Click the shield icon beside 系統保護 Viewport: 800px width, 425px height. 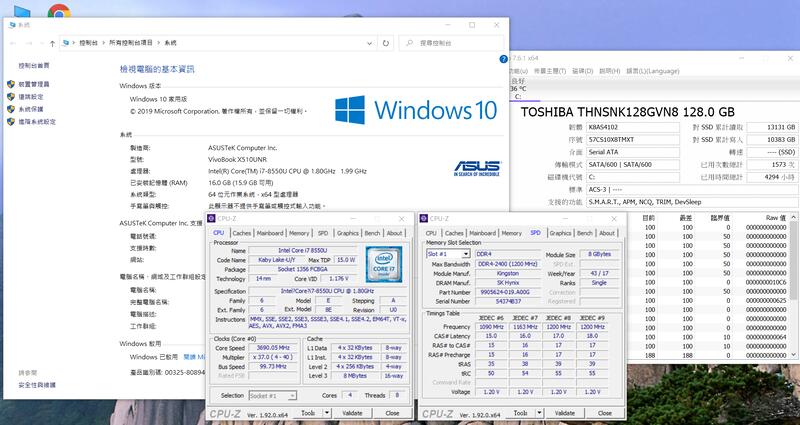(11, 109)
